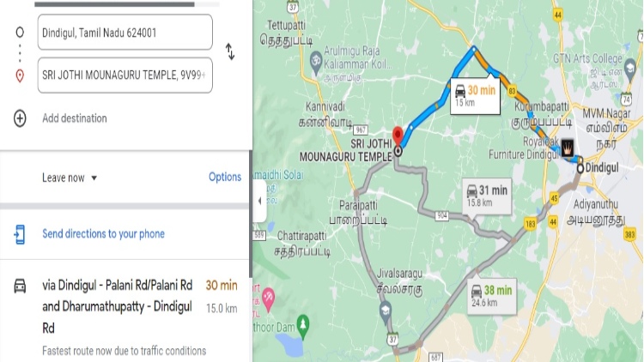The image size is (644, 362).
Task: Open the Leave now dropdown
Action: click(x=70, y=178)
